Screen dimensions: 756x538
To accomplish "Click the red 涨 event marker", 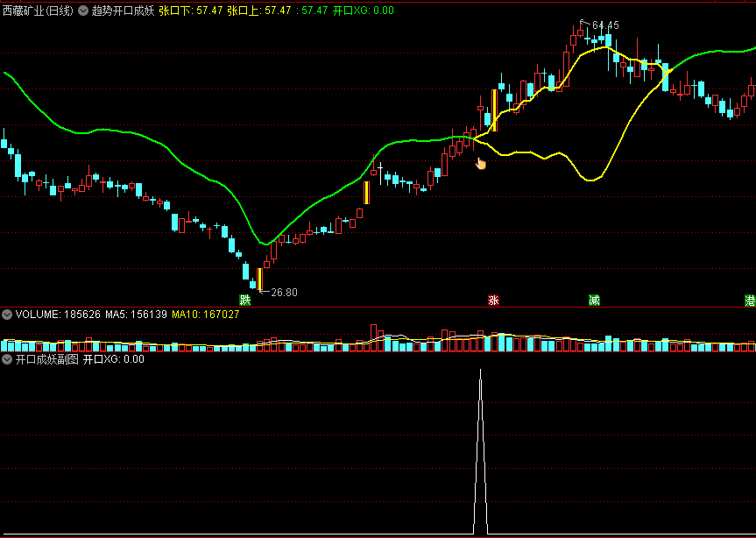I will 493,301.
